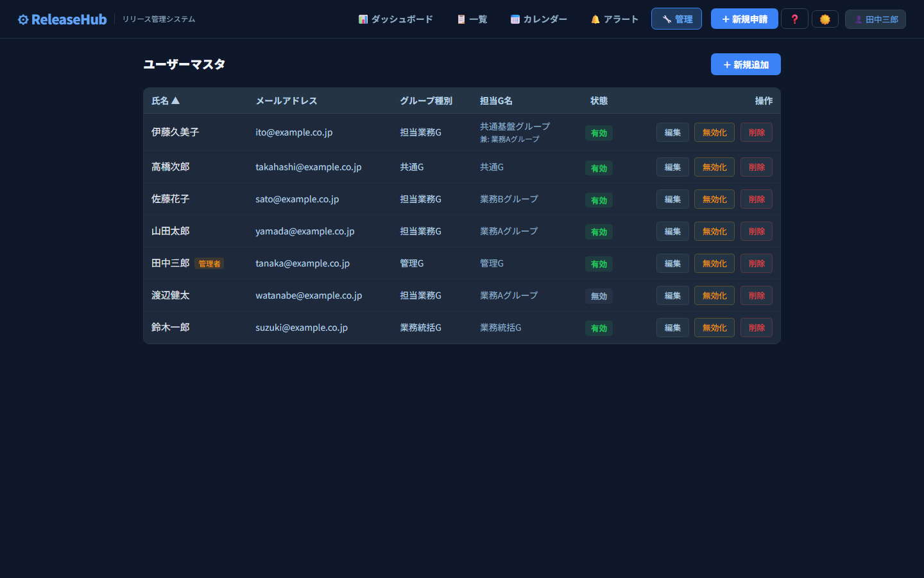Select email ito@example.co.jp
924x578 pixels.
(294, 132)
